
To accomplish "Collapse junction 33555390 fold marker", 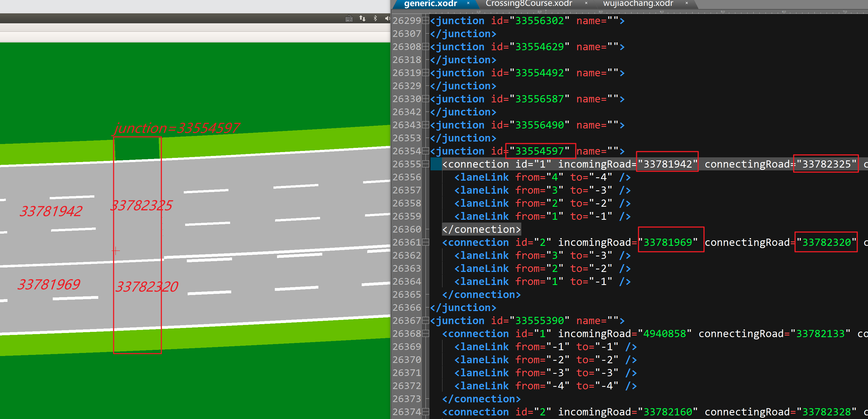I will pyautogui.click(x=426, y=320).
